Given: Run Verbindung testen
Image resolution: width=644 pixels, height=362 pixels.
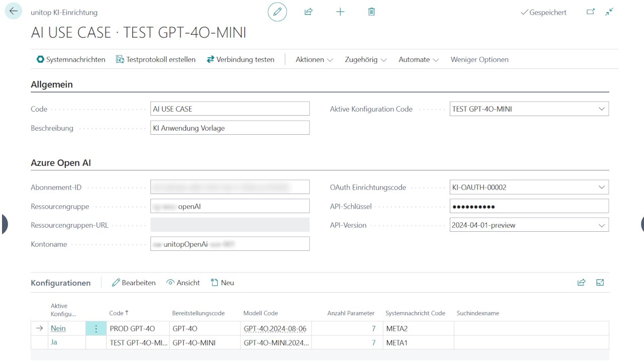Looking at the screenshot, I should click(240, 59).
